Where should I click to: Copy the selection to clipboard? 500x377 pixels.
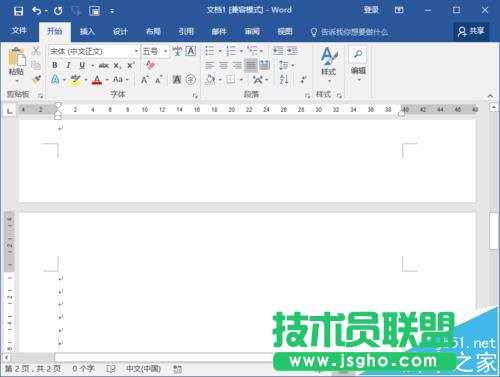36,65
